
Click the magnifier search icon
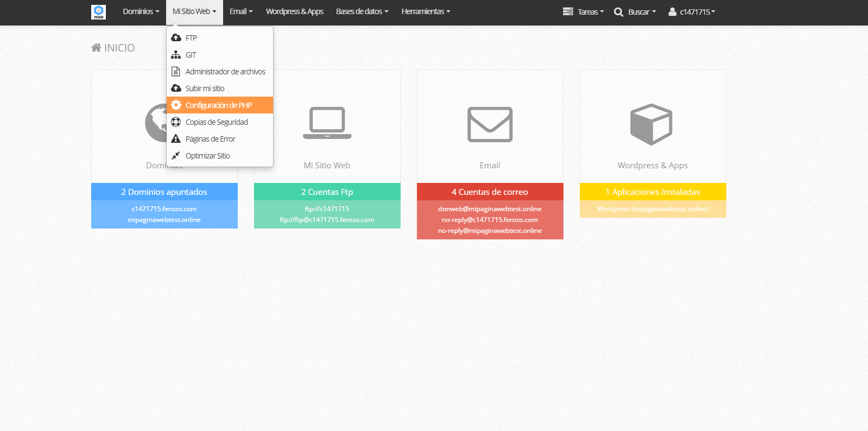[x=618, y=12]
